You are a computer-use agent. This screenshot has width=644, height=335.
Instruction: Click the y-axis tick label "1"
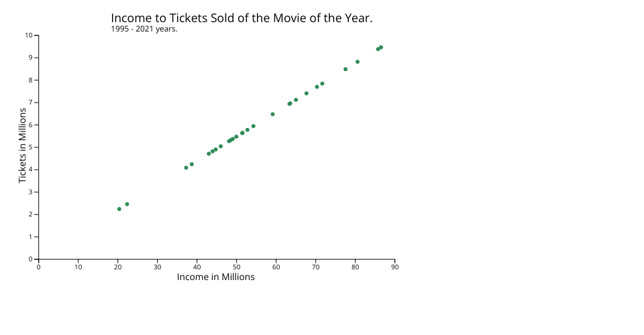pyautogui.click(x=30, y=237)
